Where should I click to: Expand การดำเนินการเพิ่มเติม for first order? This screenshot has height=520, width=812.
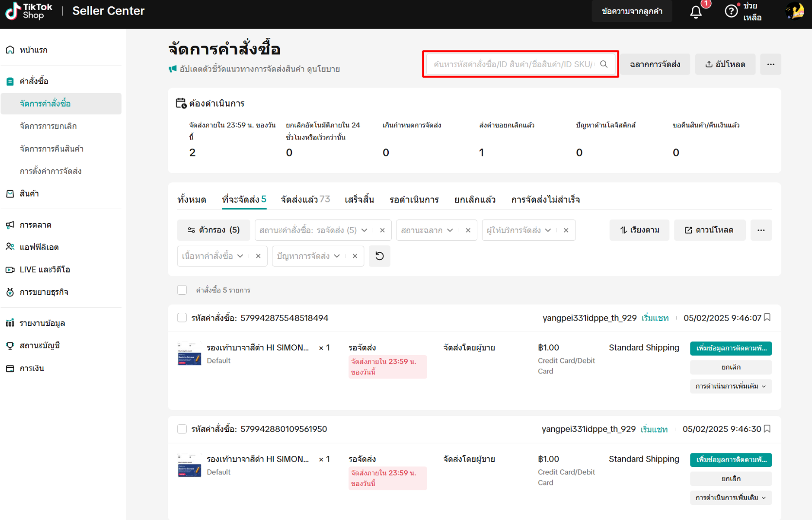tap(730, 386)
